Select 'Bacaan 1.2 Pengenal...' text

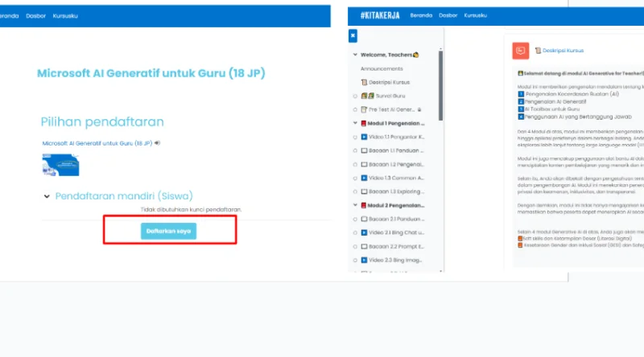[396, 165]
